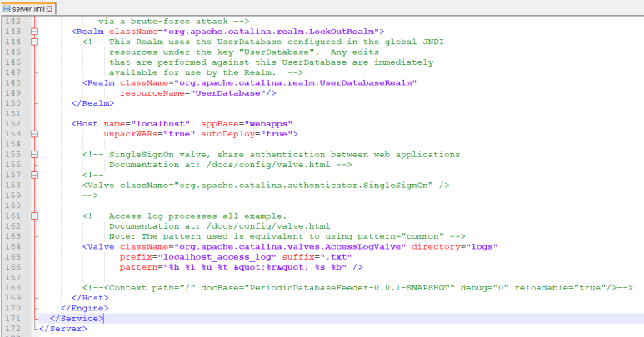Click the closing </Server> tag
644x337 pixels.
click(x=63, y=329)
